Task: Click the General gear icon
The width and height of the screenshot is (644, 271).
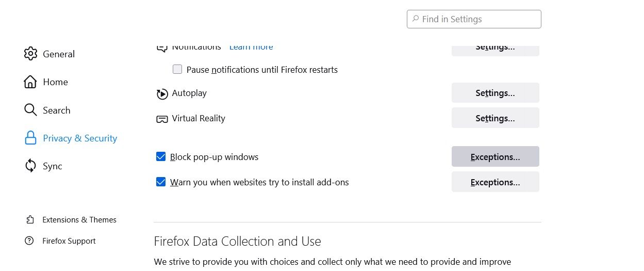Action: pyautogui.click(x=30, y=54)
